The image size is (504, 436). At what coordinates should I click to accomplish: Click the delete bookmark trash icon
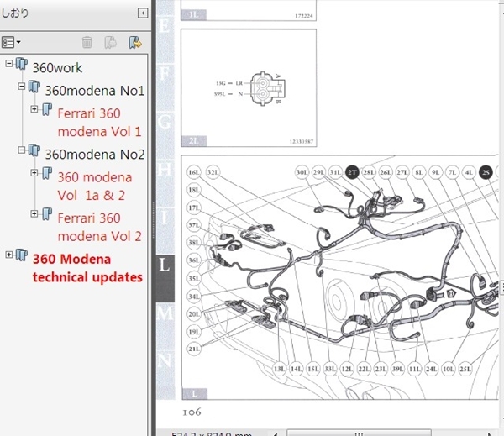[x=87, y=42]
